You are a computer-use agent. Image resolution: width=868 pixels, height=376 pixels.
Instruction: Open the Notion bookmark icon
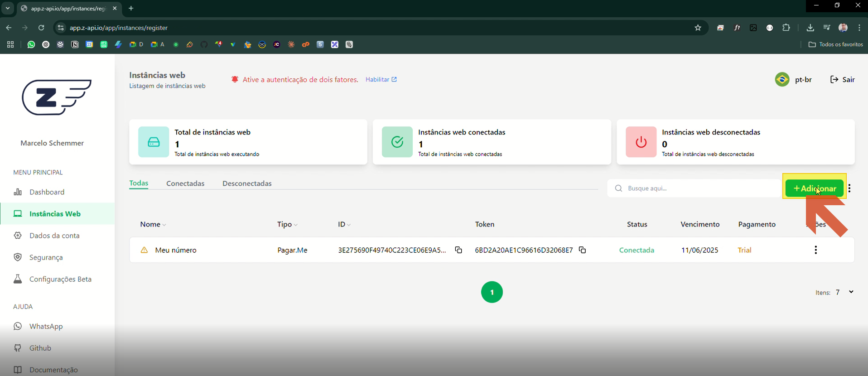click(75, 44)
